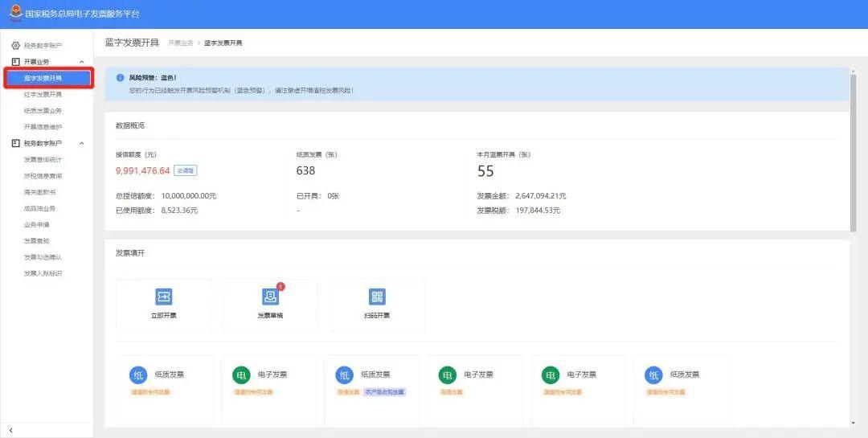Open 开票信息维护 menu item
Image resolution: width=868 pixels, height=438 pixels.
point(43,127)
